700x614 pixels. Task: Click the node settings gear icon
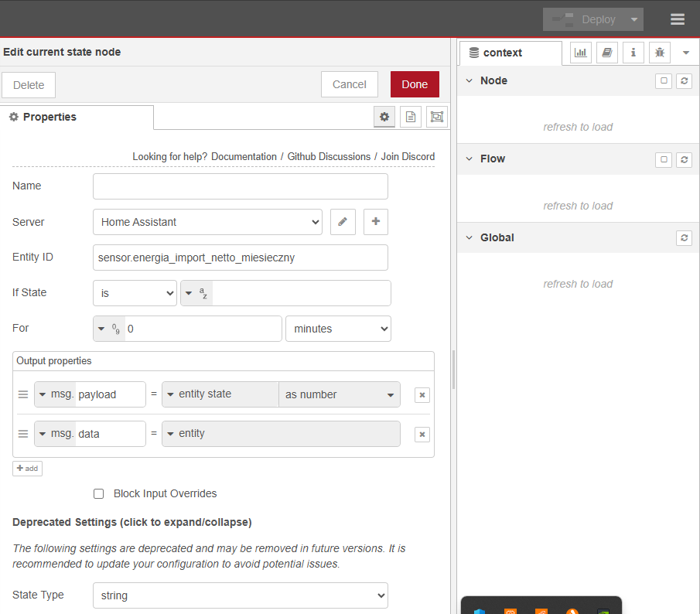pos(384,117)
